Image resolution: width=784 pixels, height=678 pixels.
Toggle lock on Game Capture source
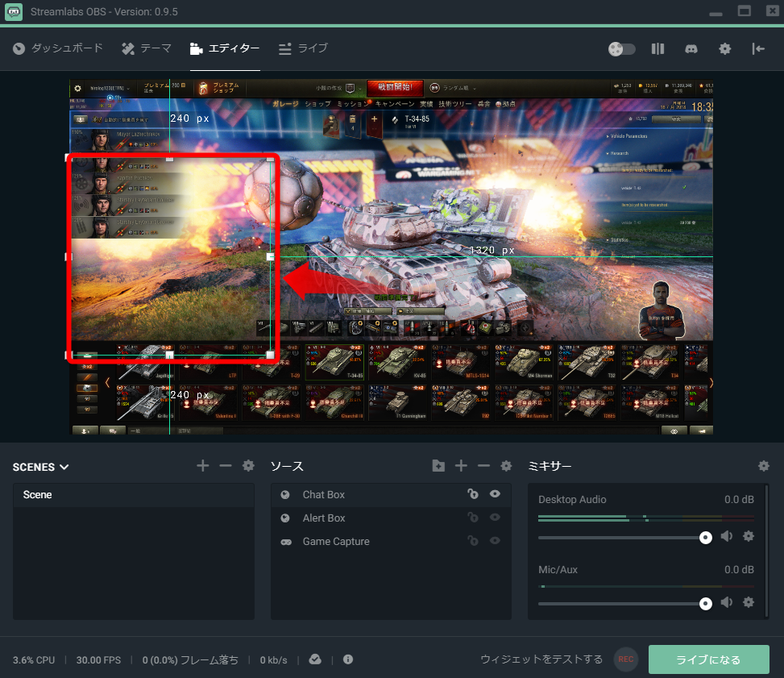(472, 541)
